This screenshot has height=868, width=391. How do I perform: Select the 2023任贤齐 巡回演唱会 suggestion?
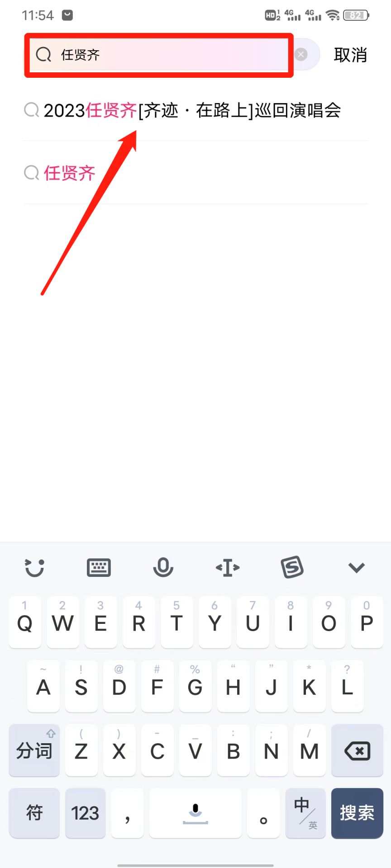(x=195, y=110)
